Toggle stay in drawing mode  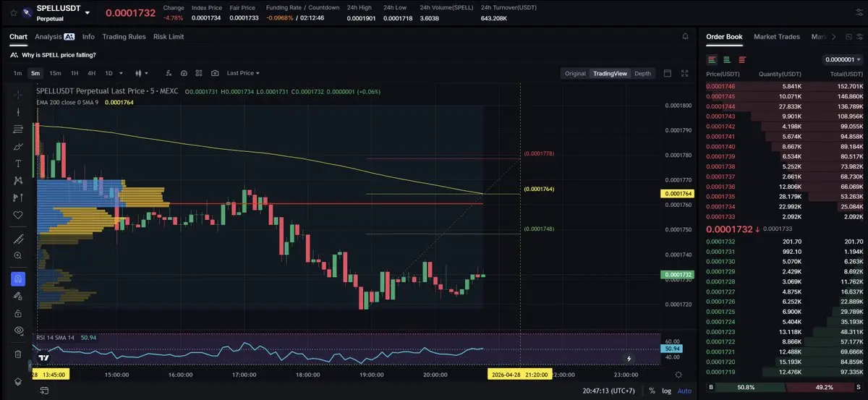coord(18,296)
